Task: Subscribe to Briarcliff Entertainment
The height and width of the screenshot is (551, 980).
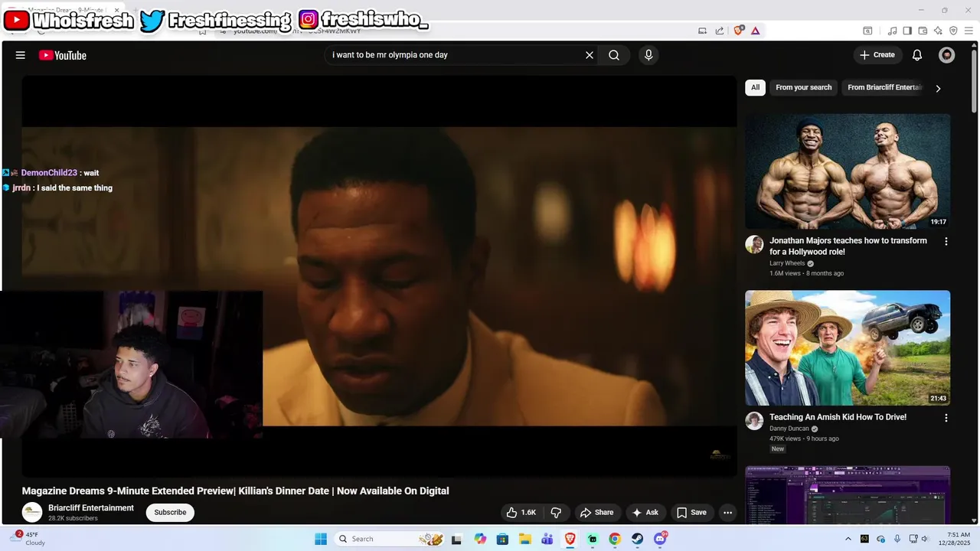Action: pos(170,513)
